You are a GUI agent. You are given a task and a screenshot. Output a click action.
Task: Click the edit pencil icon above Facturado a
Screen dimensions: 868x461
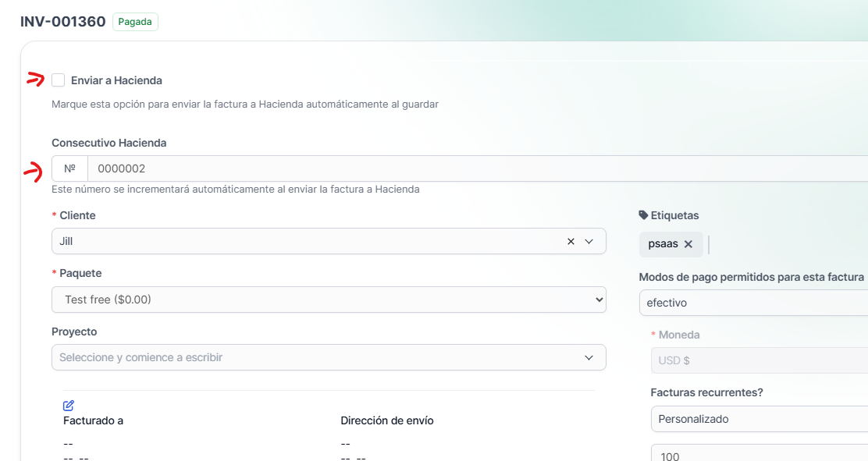coord(69,405)
